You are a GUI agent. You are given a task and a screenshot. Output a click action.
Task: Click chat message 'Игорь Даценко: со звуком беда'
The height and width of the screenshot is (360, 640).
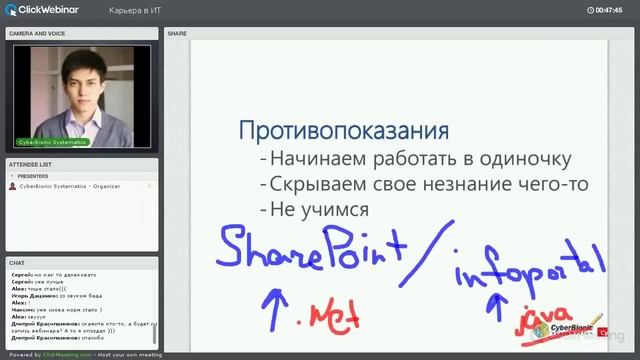click(x=57, y=296)
